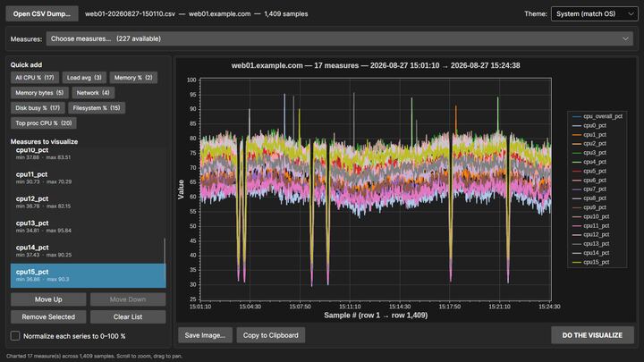Add Top proc CPU % quick group
Viewport: 644px width, 362px height.
tap(44, 123)
